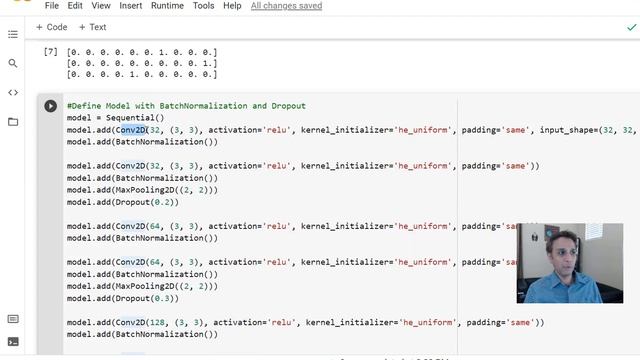Open the Edit menu

(x=75, y=6)
